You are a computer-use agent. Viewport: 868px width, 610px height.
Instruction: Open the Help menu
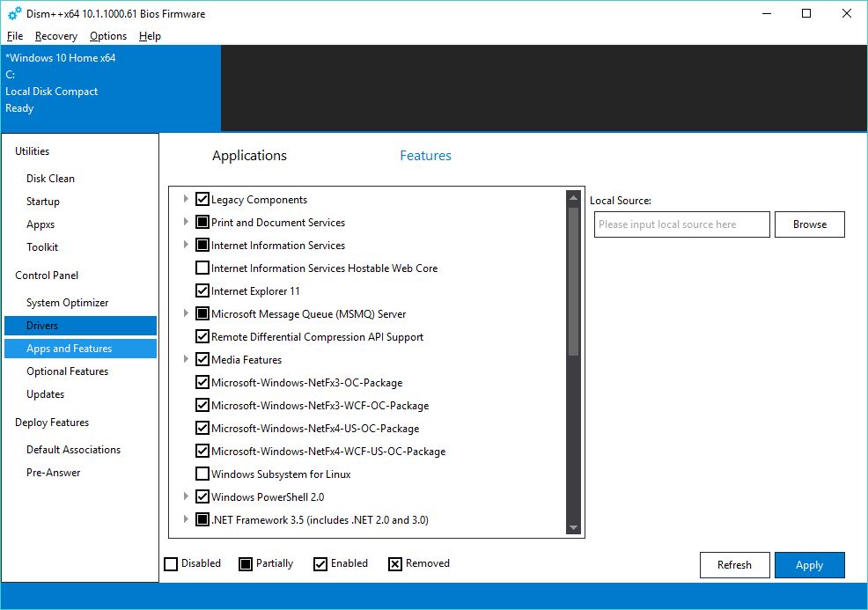tap(150, 36)
